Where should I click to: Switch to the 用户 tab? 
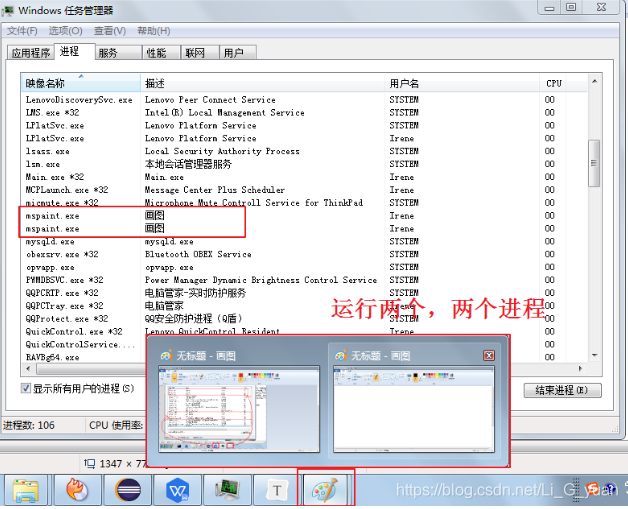point(238,52)
